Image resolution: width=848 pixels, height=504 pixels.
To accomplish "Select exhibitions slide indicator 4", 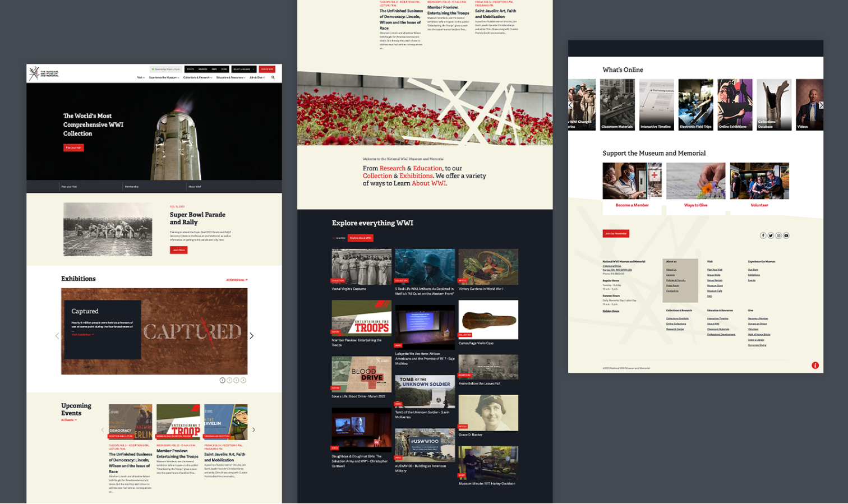I will (x=243, y=380).
